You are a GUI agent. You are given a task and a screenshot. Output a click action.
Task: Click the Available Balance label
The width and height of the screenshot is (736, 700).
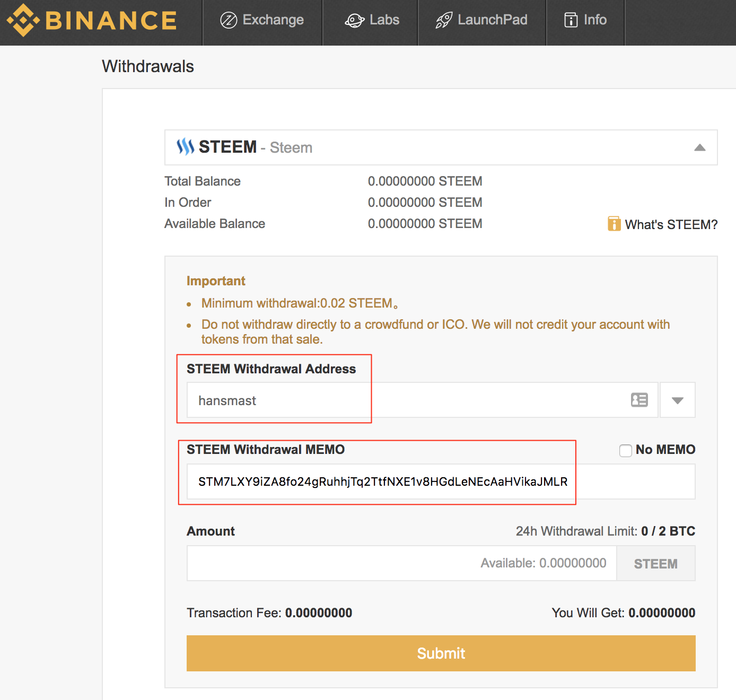215,224
